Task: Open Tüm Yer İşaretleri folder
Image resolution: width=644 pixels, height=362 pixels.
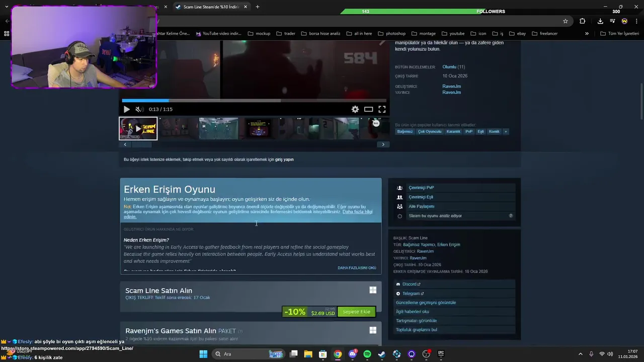Action: (x=620, y=34)
